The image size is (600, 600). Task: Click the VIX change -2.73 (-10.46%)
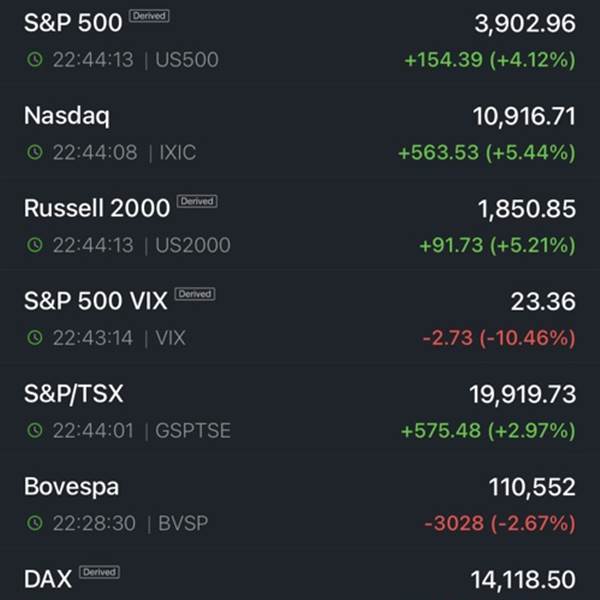point(499,338)
